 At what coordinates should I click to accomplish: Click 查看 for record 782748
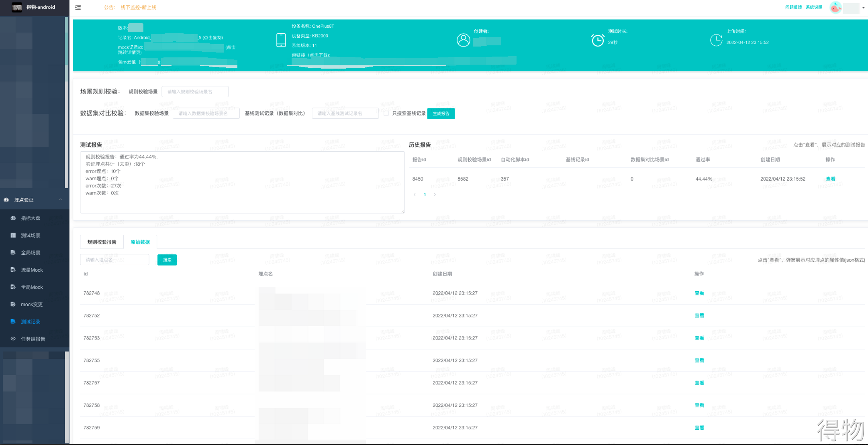[x=699, y=293]
